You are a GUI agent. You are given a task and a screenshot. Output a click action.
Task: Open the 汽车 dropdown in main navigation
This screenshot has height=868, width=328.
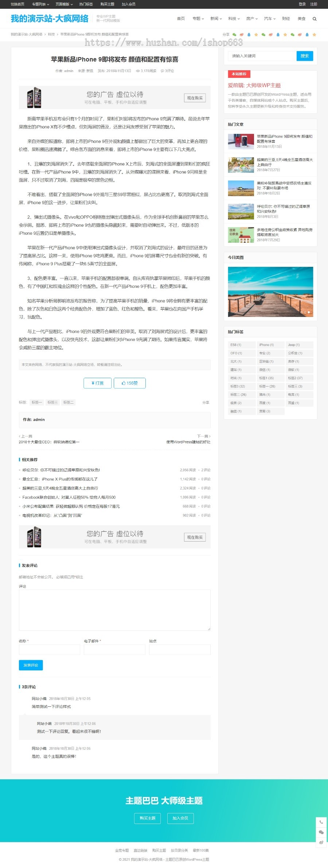coord(269,19)
